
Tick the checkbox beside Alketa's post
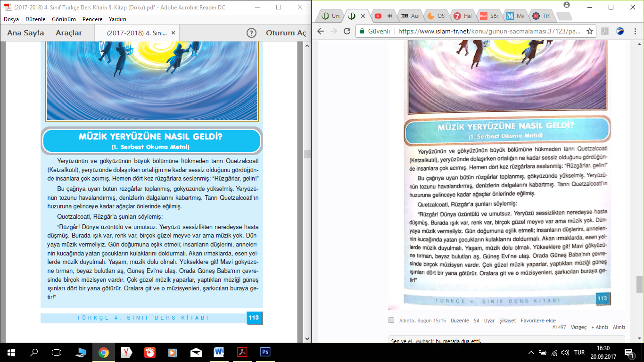pos(391,321)
